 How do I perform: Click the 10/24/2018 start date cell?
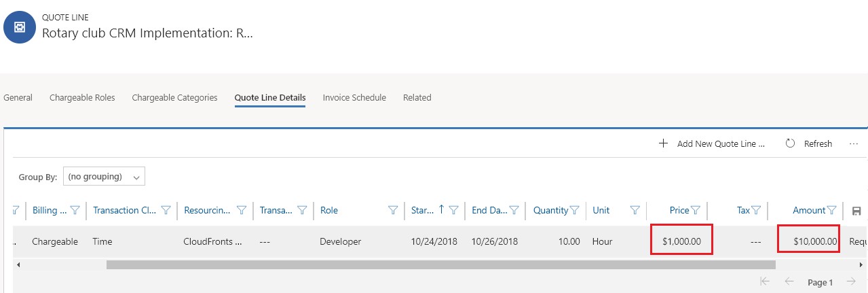(433, 241)
